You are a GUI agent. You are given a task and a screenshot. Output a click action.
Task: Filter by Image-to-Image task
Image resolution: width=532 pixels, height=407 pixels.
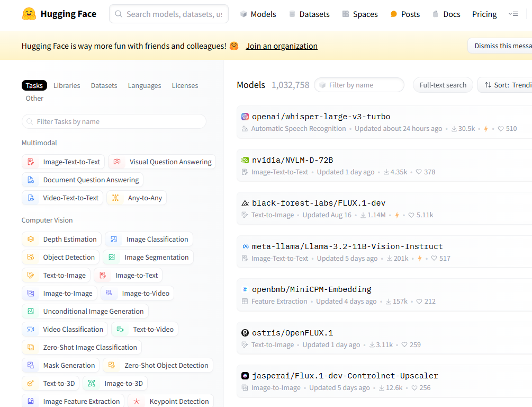coord(59,293)
